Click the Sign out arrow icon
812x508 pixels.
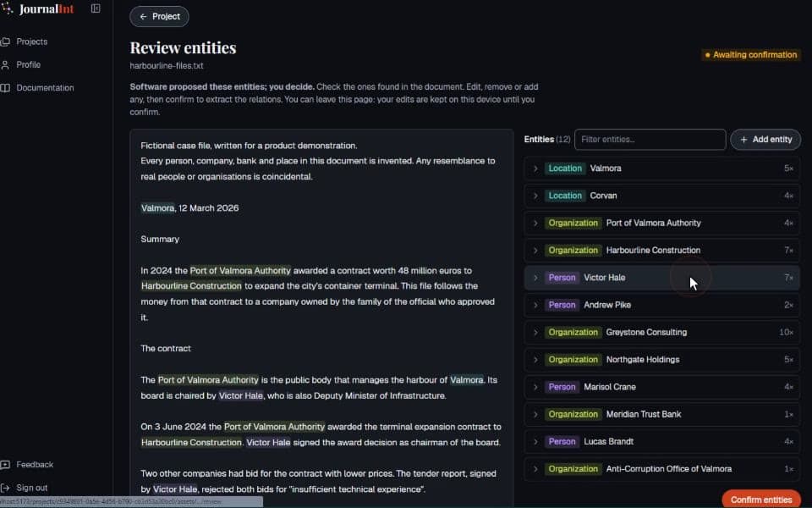tap(6, 488)
